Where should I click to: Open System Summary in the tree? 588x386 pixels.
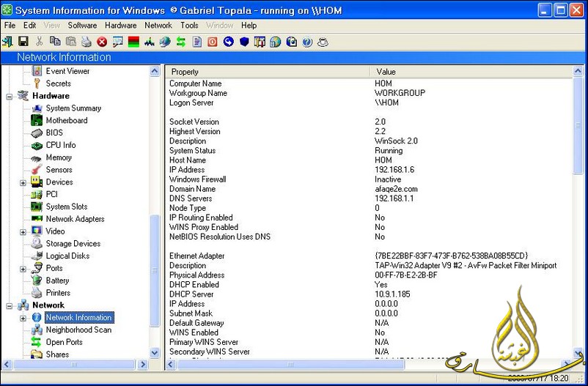pos(73,108)
